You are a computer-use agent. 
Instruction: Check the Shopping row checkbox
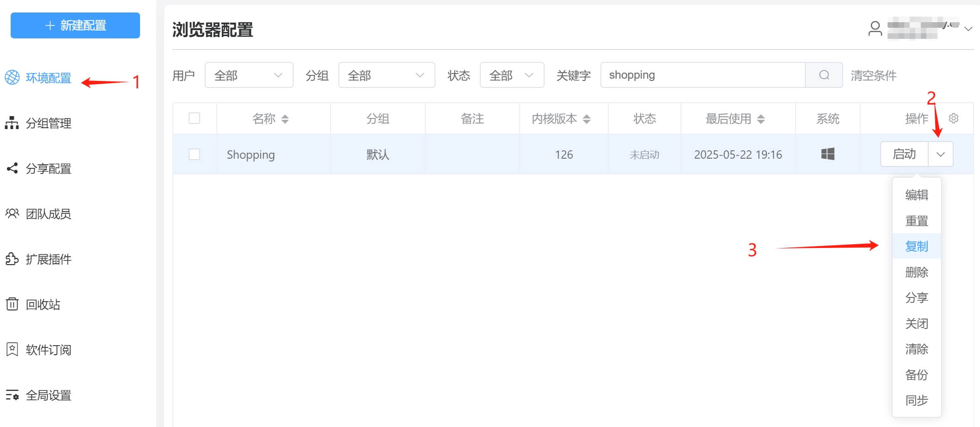(195, 154)
